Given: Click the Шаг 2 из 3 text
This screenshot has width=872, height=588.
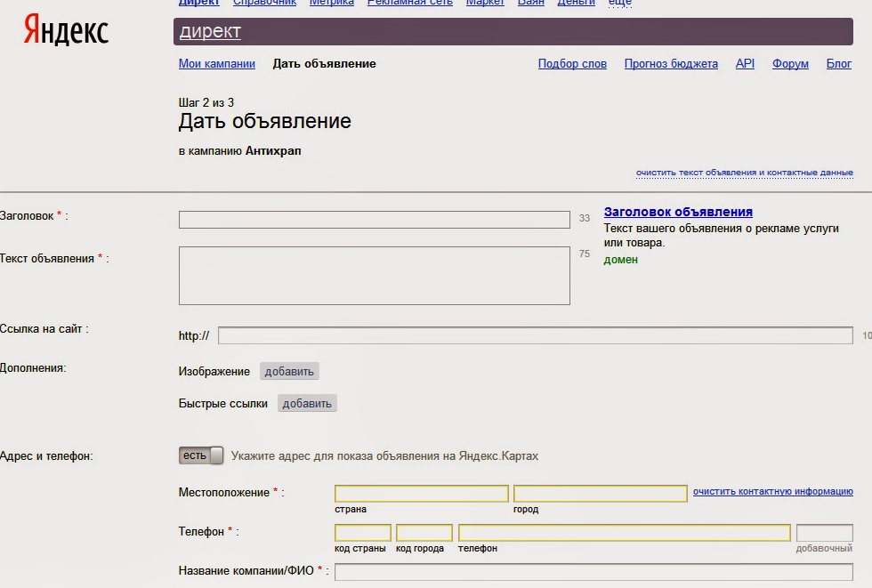Looking at the screenshot, I should point(206,103).
